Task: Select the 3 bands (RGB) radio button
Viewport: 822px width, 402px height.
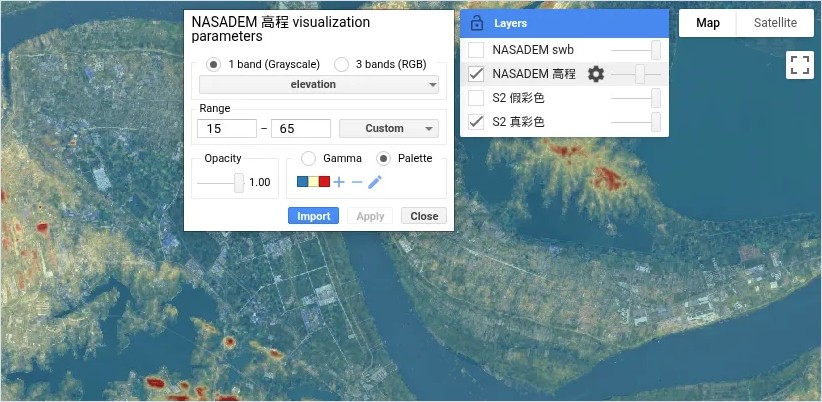Action: 341,64
